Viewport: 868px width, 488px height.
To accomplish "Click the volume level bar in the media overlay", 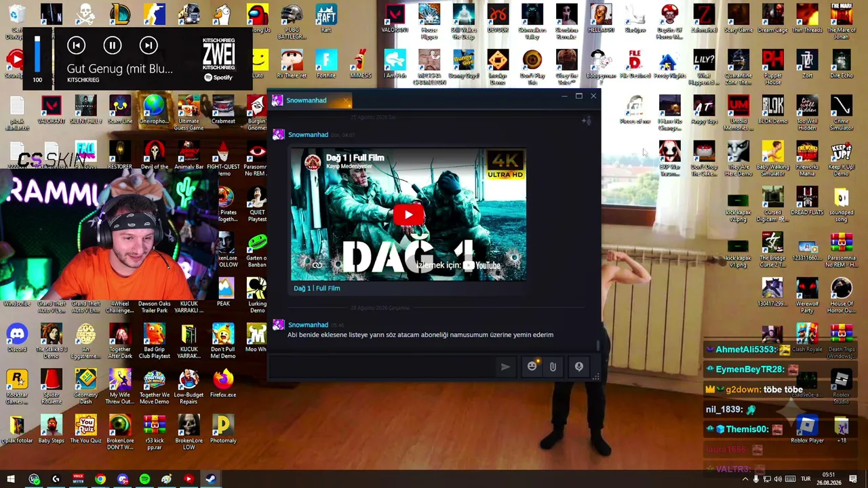I will tap(37, 54).
